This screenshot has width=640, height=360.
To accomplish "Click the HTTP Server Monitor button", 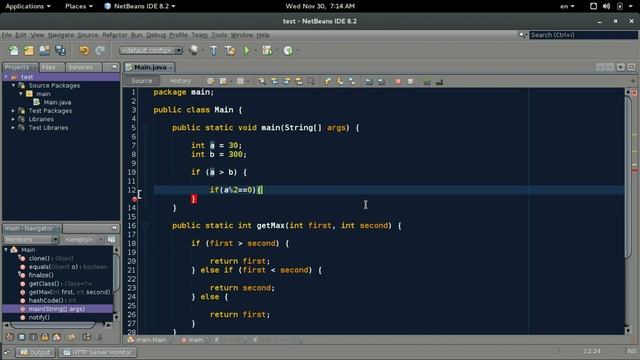I will (98, 352).
